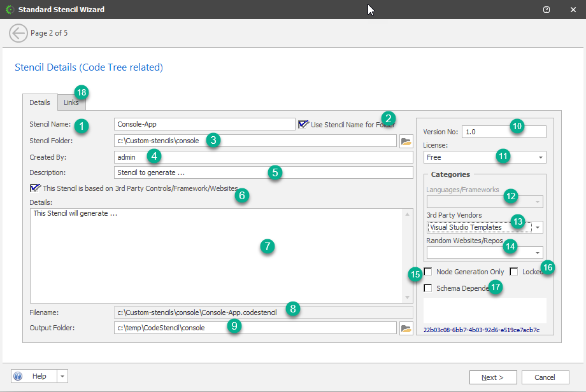Open the Random Websites/Repos dropdown
Screen dimensions: 586x392
pyautogui.click(x=538, y=253)
